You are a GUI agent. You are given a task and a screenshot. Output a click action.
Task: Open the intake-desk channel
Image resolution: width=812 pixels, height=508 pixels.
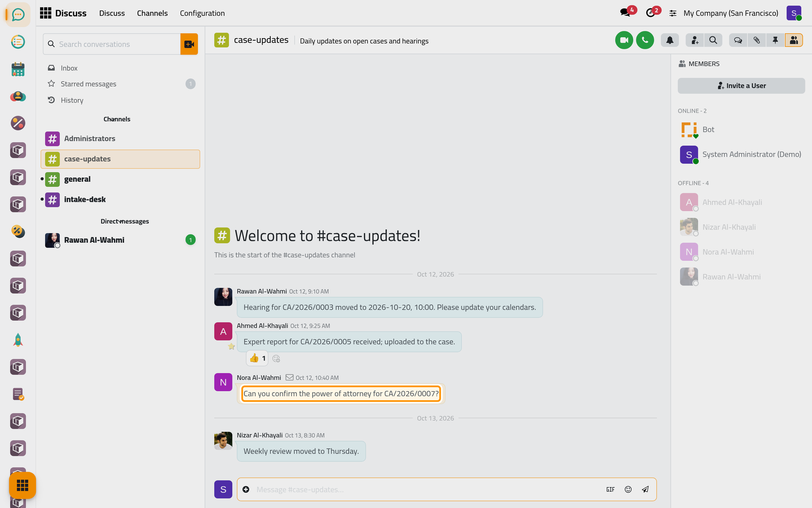[x=120, y=199]
